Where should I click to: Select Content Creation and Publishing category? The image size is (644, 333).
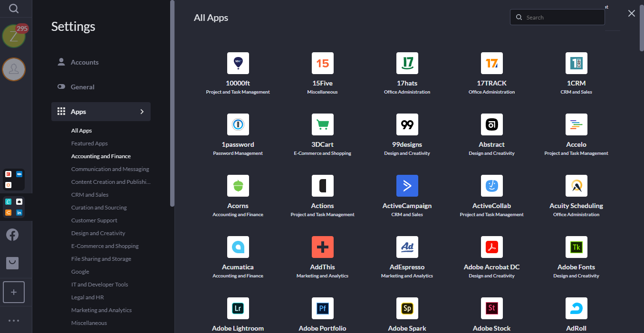(111, 182)
